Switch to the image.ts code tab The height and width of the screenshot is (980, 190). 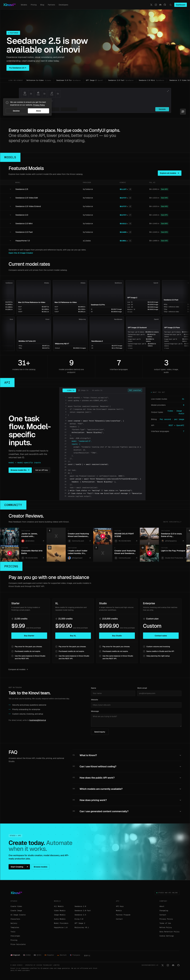(83, 390)
